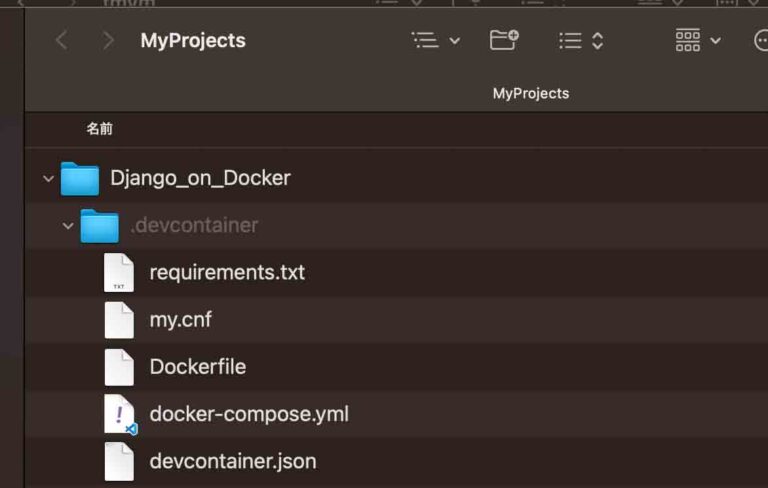Image resolution: width=768 pixels, height=488 pixels.
Task: Open the list view dropdown chevron
Action: tap(455, 41)
